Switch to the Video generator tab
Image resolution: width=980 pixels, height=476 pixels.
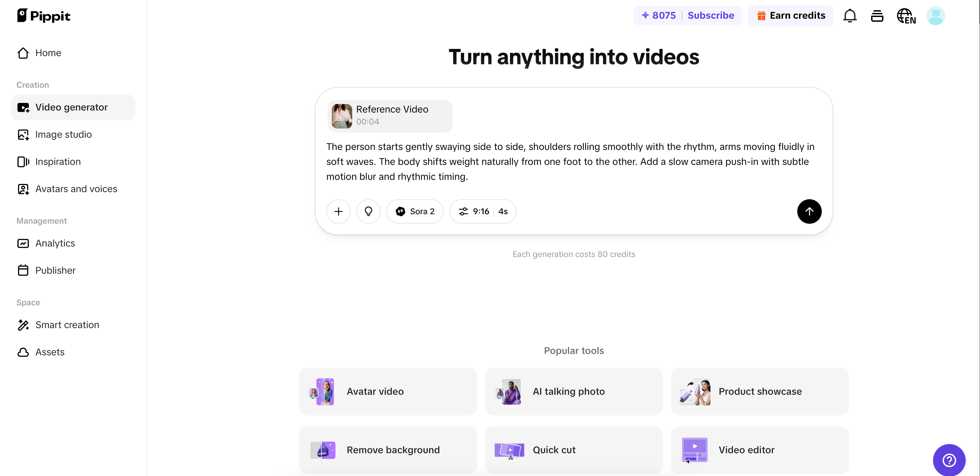71,107
